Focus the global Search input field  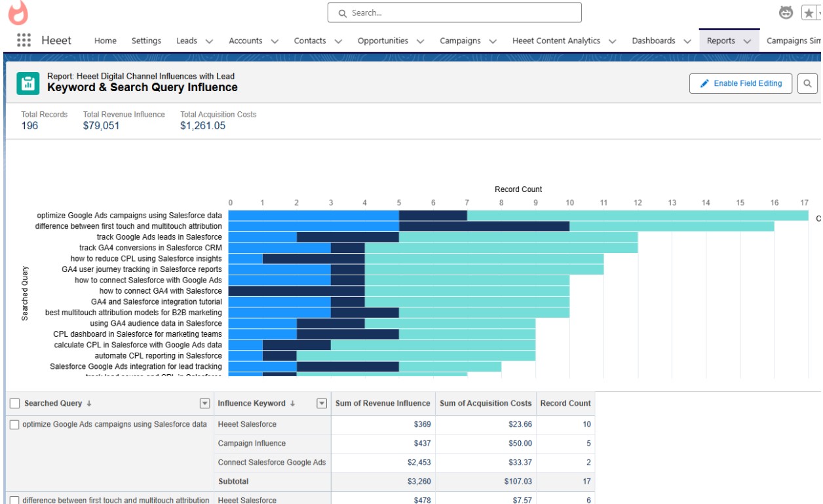[455, 12]
